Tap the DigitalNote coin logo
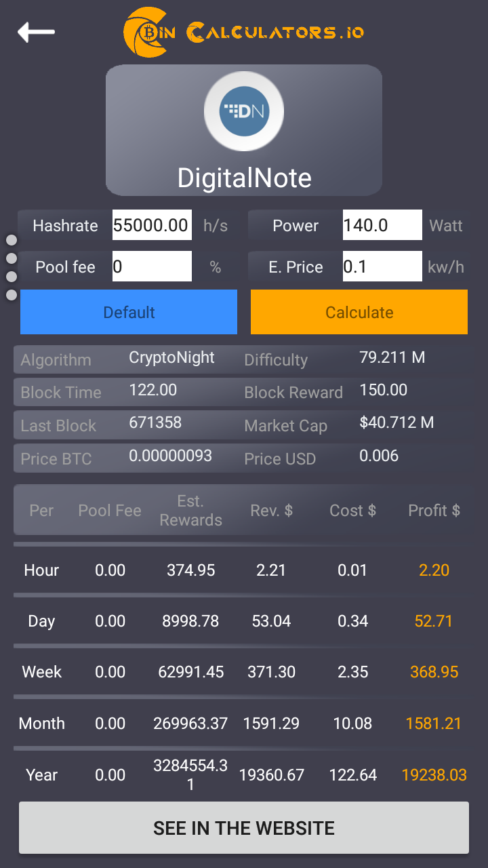The width and height of the screenshot is (488, 868). pos(244,111)
